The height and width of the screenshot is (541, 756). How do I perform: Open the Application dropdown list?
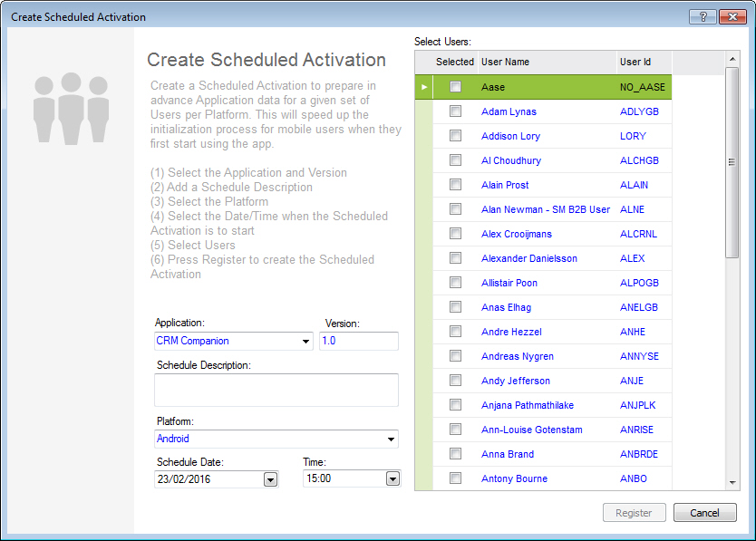point(306,342)
